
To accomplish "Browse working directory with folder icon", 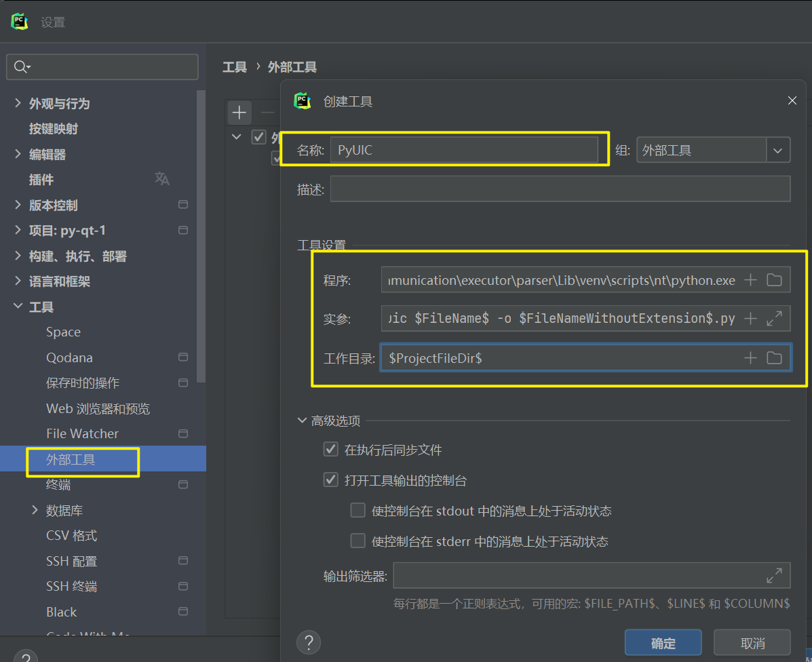I will coord(774,357).
